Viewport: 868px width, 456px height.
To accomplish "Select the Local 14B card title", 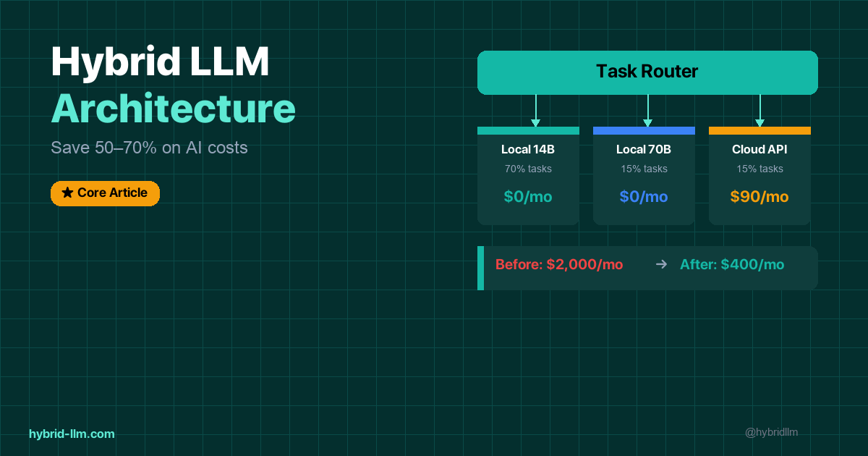I will pyautogui.click(x=528, y=150).
